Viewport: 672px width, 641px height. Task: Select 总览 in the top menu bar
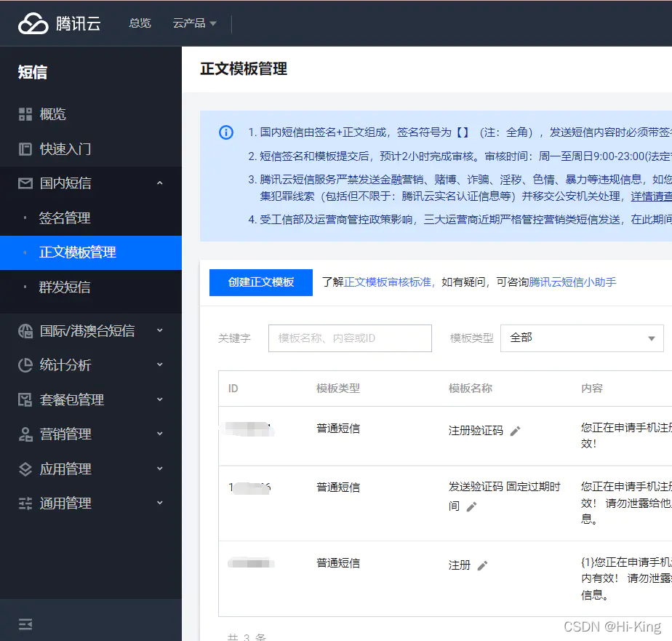pos(140,23)
